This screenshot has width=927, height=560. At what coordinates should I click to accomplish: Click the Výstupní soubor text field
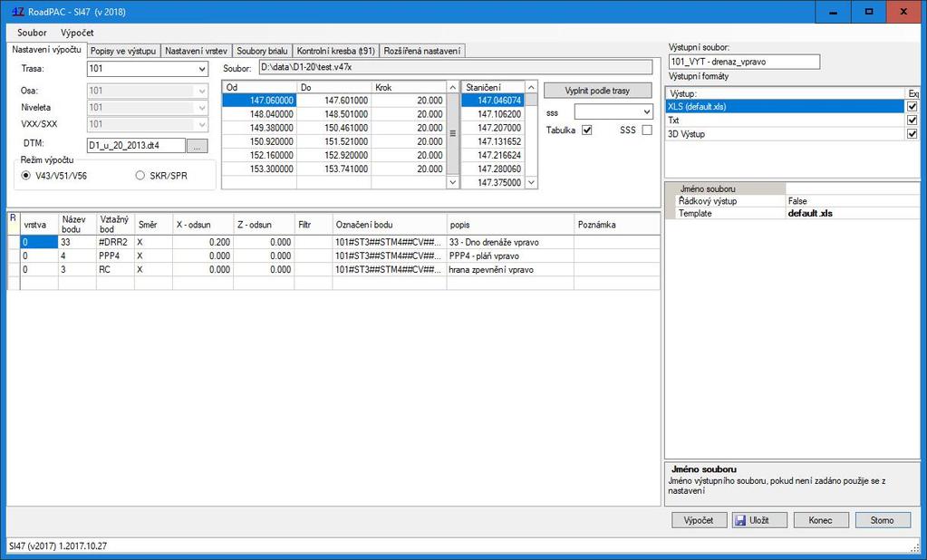[x=744, y=62]
